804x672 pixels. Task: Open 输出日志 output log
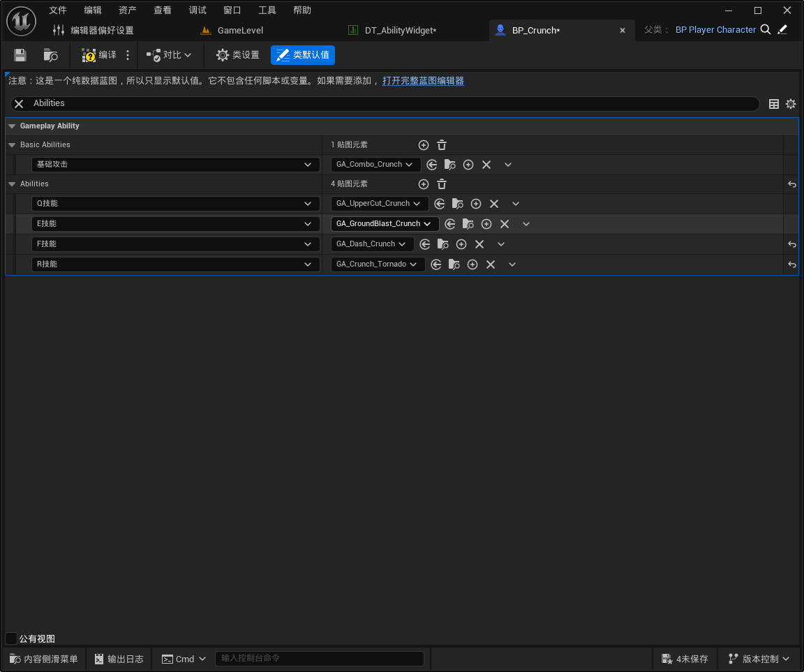tap(119, 659)
